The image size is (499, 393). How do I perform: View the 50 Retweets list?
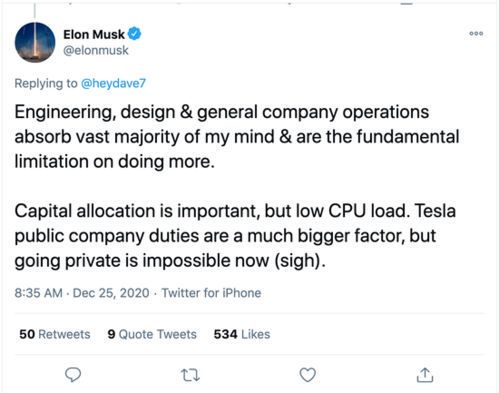click(55, 334)
